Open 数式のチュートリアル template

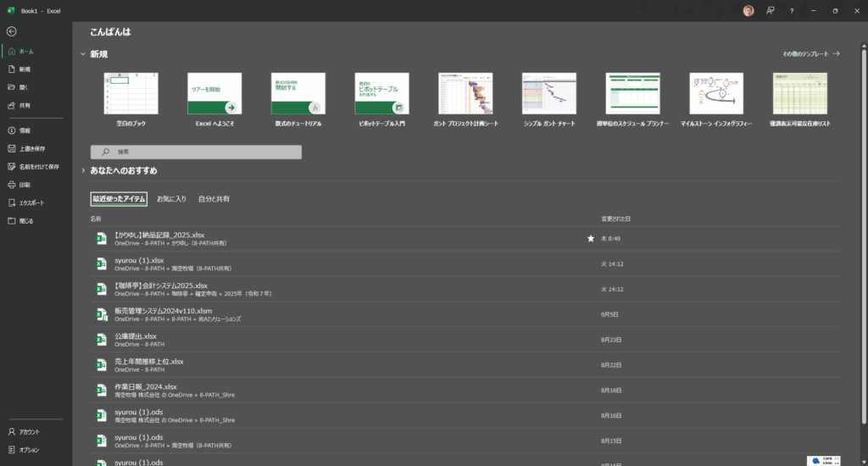(x=298, y=100)
